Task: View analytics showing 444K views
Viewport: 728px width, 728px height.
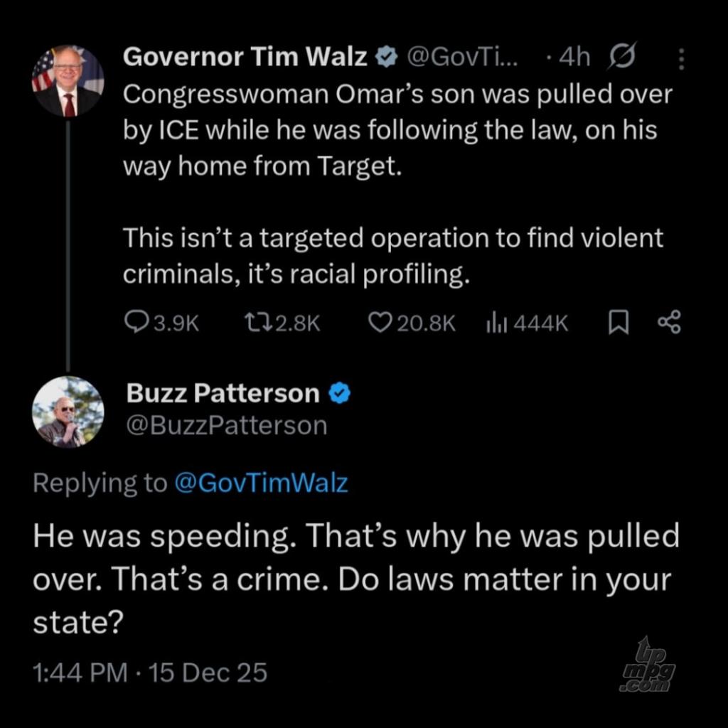Action: click(x=496, y=323)
